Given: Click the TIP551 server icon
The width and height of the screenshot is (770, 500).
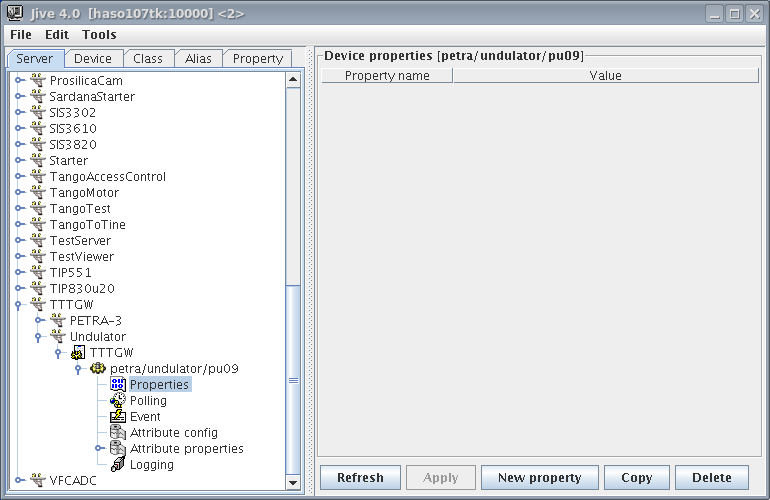Looking at the screenshot, I should pyautogui.click(x=38, y=272).
